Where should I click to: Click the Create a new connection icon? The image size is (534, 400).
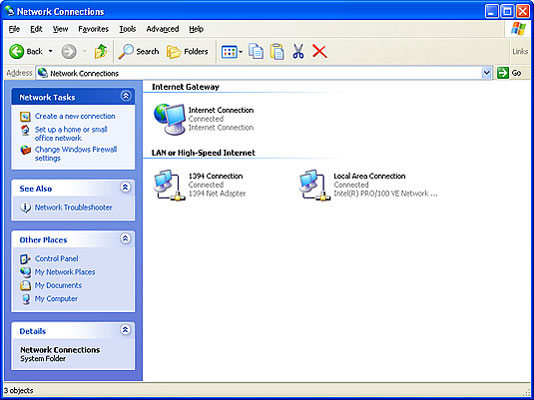tap(25, 116)
